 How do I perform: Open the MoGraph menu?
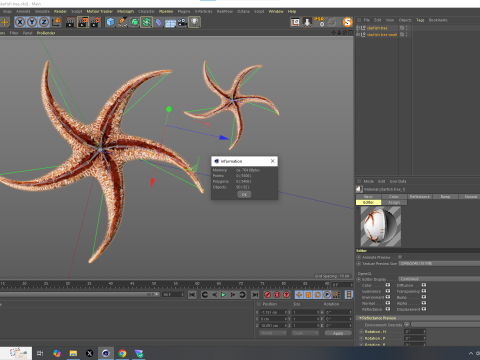pos(125,12)
